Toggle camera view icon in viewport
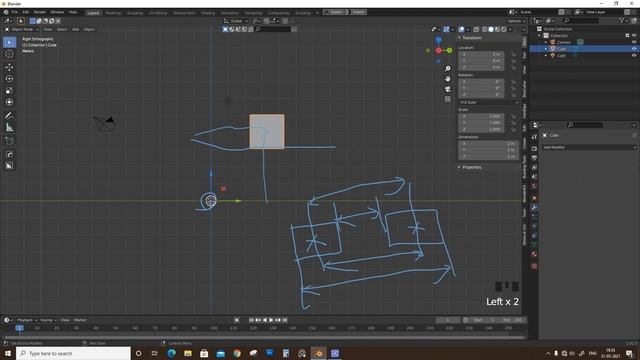Screen dimensions: 640x360 pos(448,89)
